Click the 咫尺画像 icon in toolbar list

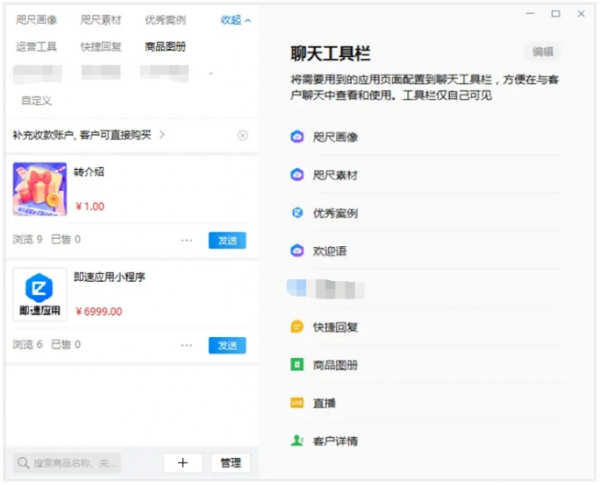click(296, 137)
